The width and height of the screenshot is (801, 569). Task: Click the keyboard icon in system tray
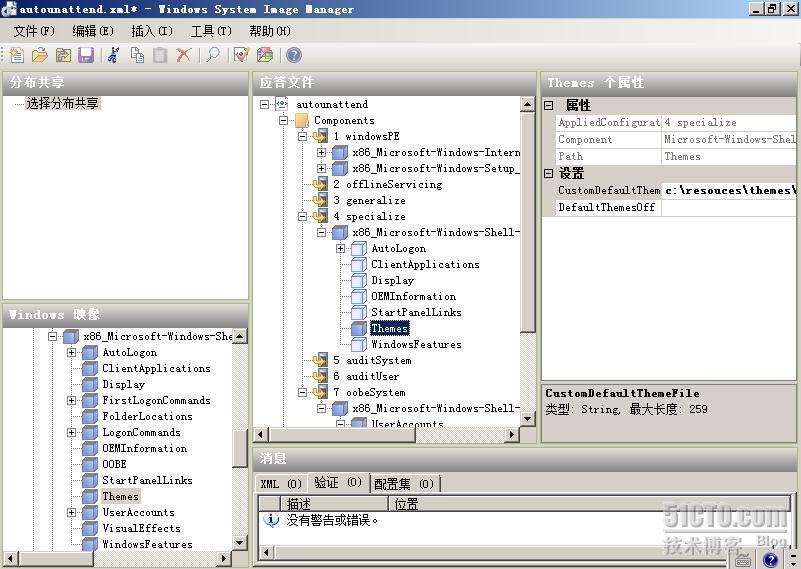pyautogui.click(x=743, y=560)
